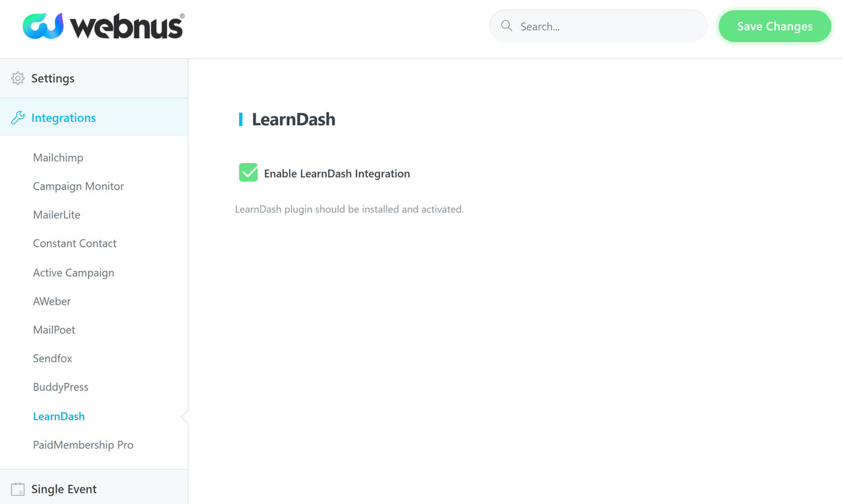Select AWeber integration
This screenshot has width=843, height=504.
click(x=52, y=301)
